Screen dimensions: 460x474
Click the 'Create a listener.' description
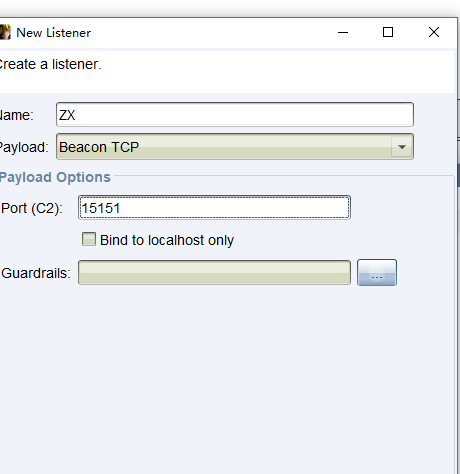click(x=50, y=64)
